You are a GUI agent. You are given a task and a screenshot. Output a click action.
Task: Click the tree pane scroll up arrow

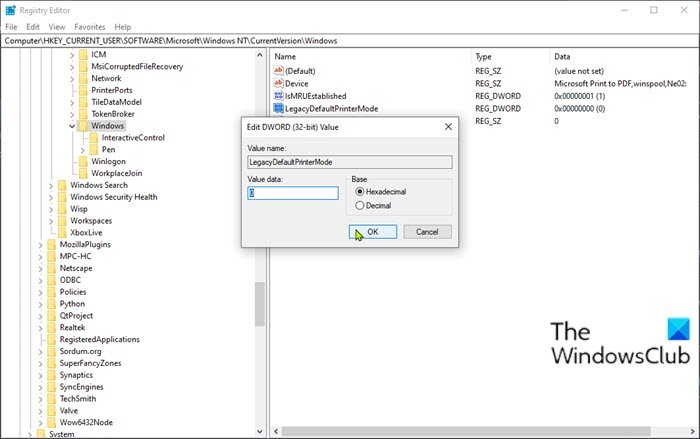[260, 55]
